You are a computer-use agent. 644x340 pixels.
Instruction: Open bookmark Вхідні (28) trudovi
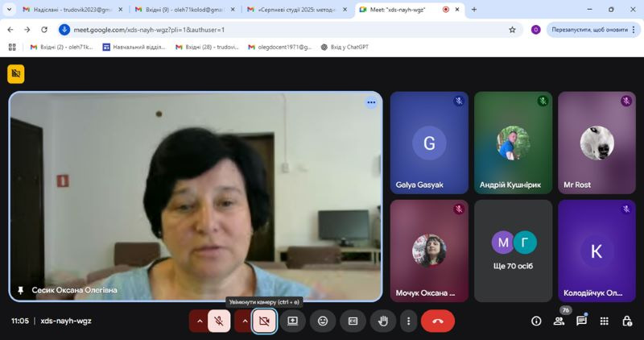[207, 48]
